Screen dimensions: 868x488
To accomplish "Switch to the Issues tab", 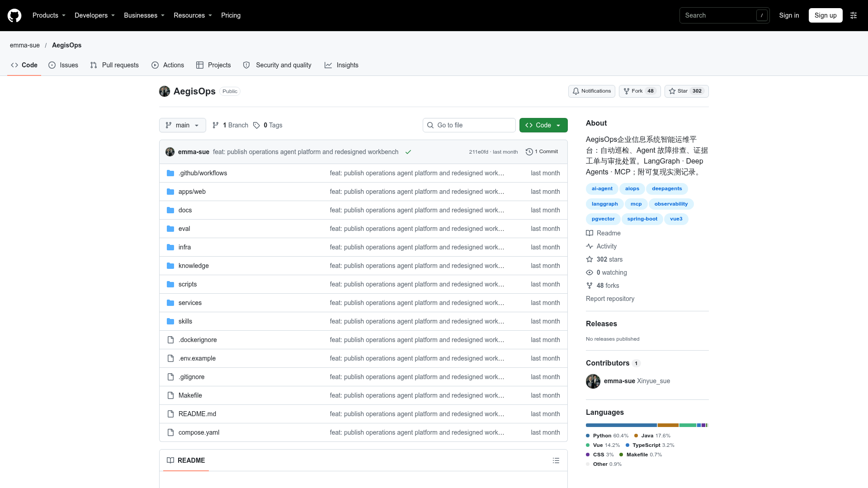I will [63, 65].
